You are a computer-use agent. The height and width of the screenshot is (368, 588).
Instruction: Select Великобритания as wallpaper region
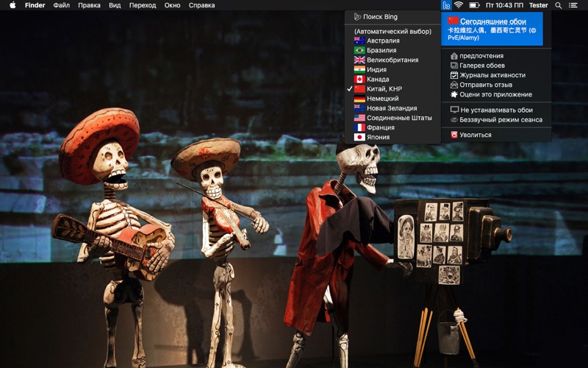coord(392,60)
